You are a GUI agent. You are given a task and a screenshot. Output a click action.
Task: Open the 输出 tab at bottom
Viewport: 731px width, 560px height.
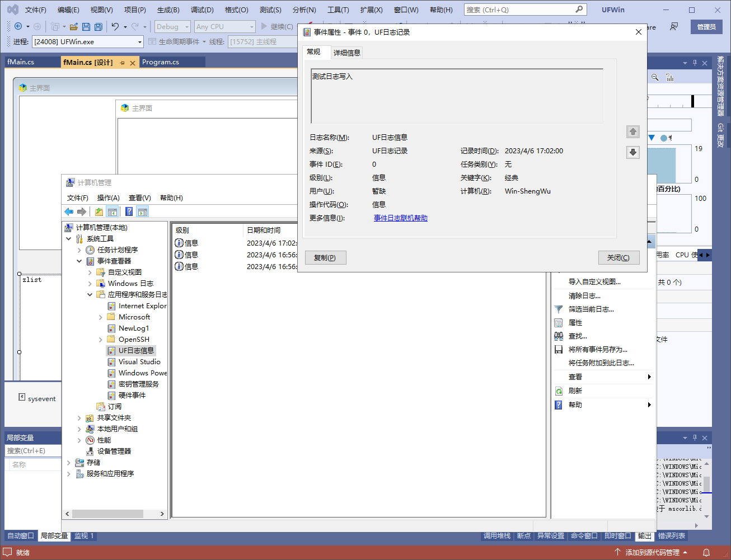[645, 536]
